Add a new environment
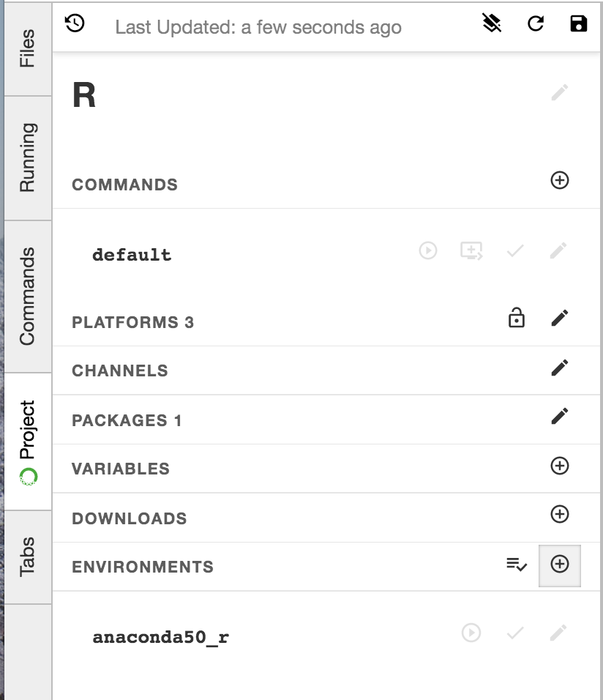 [x=560, y=565]
